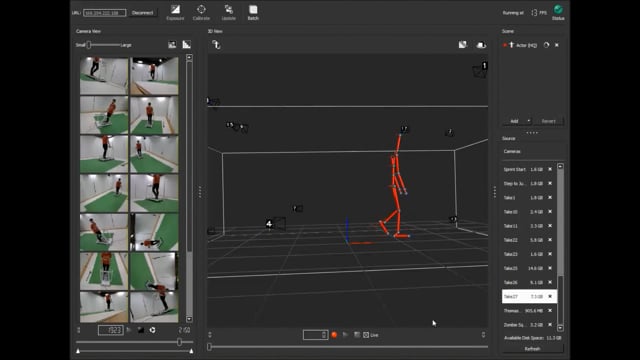Delete the Take25 recording
The height and width of the screenshot is (360, 640).
pyautogui.click(x=550, y=268)
